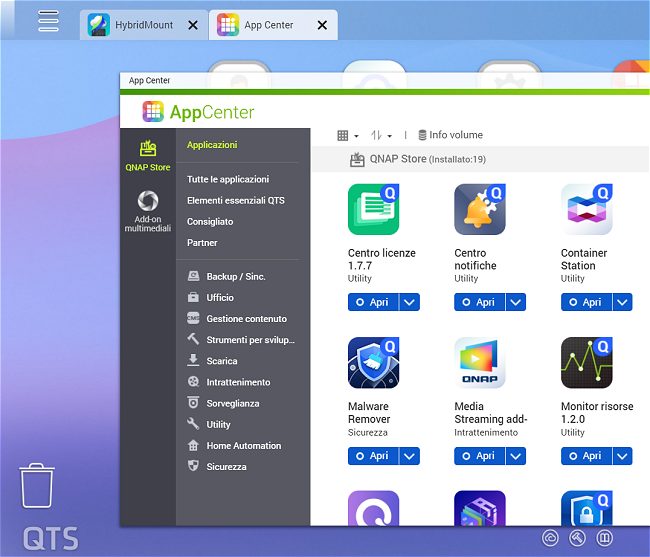Viewport: 650px width, 557px height.
Task: Open the Consigliato category
Action: point(210,221)
